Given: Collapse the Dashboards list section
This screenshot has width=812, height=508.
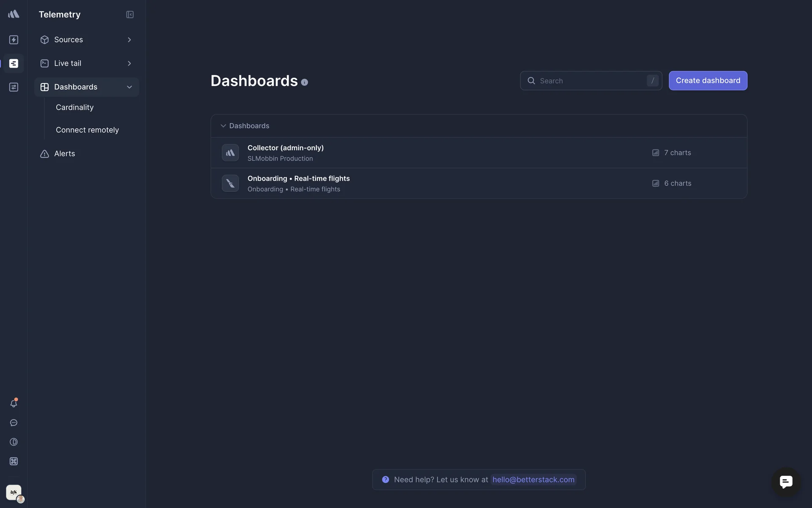Looking at the screenshot, I should click(x=223, y=126).
